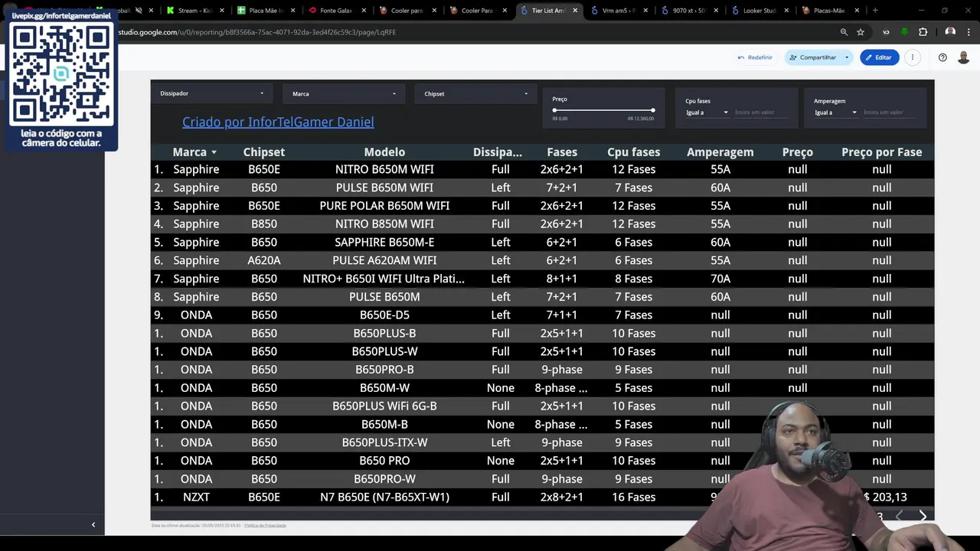The width and height of the screenshot is (980, 551).
Task: Open the Google account avatar
Action: coord(963,57)
